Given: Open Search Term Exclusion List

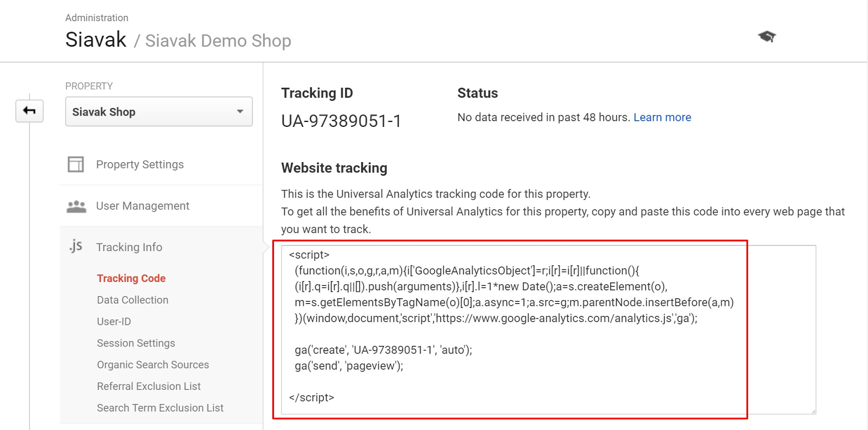Looking at the screenshot, I should (160, 408).
